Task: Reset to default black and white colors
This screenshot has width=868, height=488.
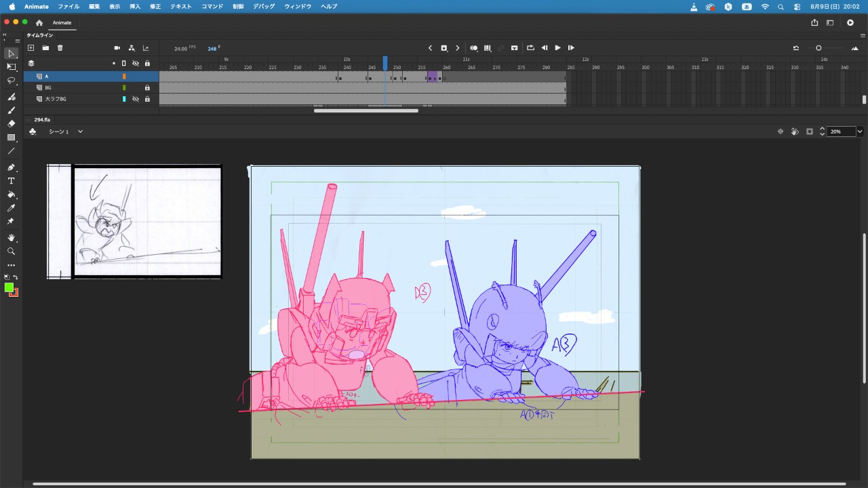Action: [x=7, y=277]
